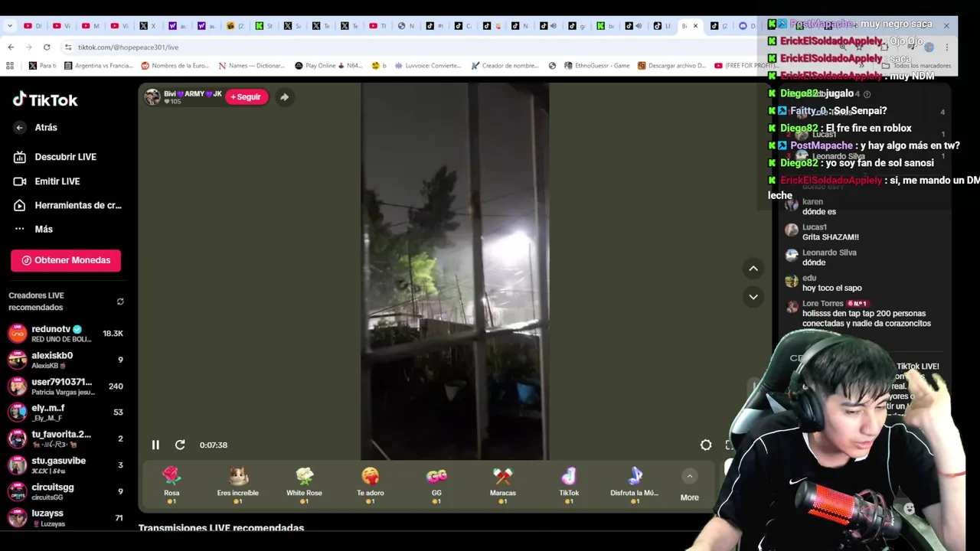This screenshot has height=551, width=980.
Task: Open the Luvvoice bookmark
Action: [428, 66]
